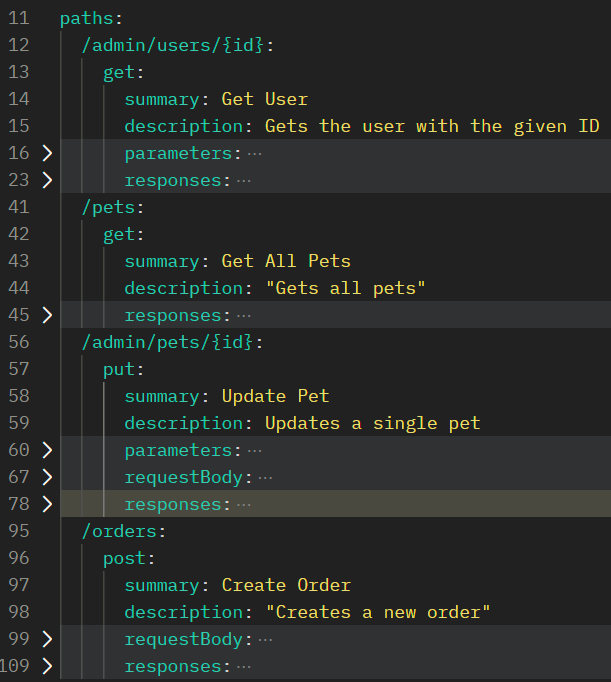The width and height of the screenshot is (611, 682).
Task: Expand the folded responses at line 23
Action: [x=46, y=180]
